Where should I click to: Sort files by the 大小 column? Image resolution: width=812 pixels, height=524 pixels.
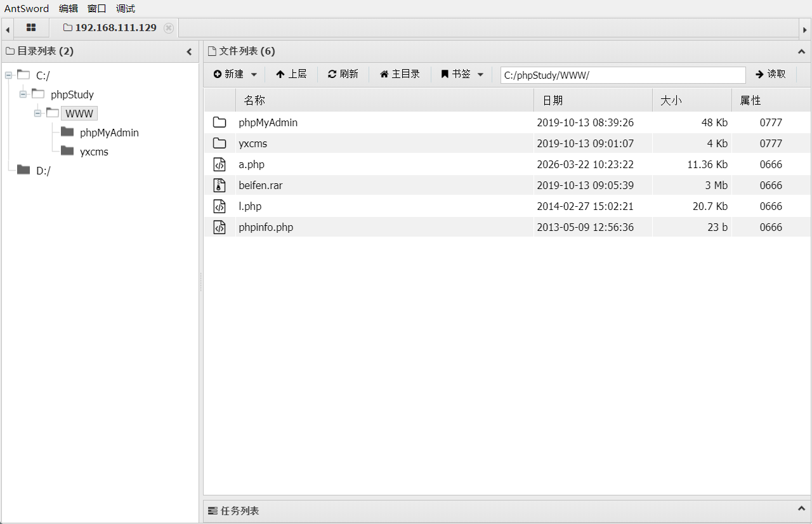coord(692,100)
